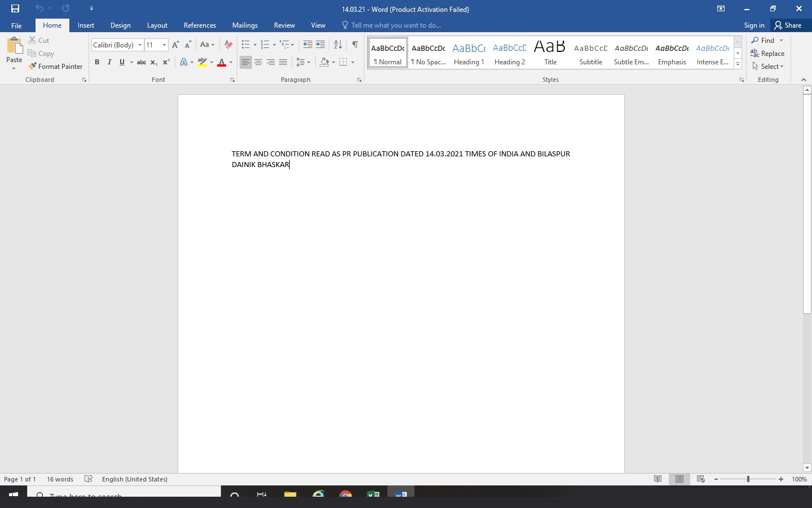Switch to the Mailings tab
Image resolution: width=812 pixels, height=508 pixels.
pyautogui.click(x=245, y=25)
